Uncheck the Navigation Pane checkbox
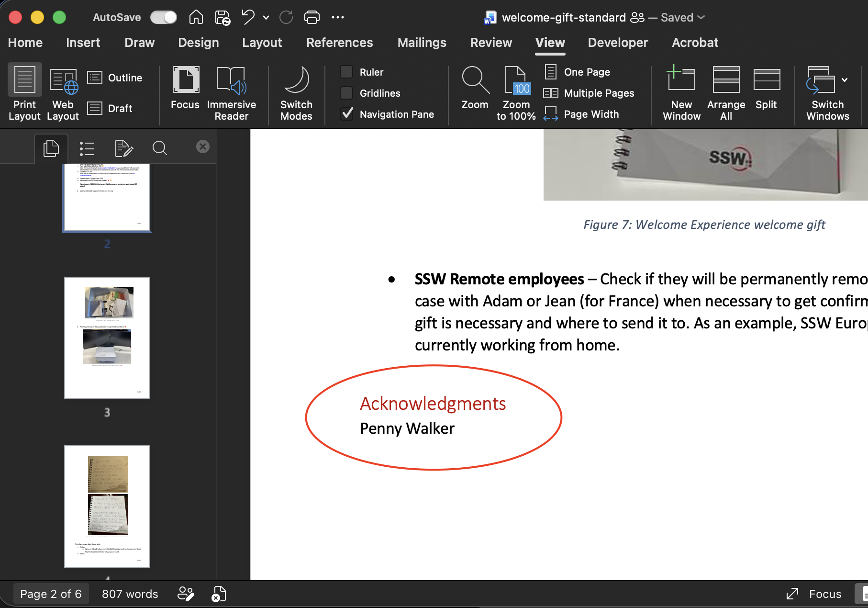The width and height of the screenshot is (868, 608). point(346,114)
